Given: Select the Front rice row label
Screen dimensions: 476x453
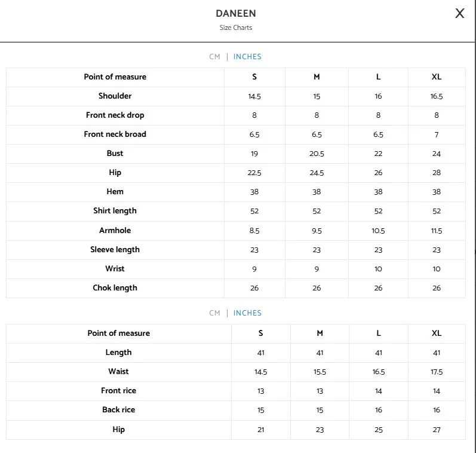Looking at the screenshot, I should [118, 391].
